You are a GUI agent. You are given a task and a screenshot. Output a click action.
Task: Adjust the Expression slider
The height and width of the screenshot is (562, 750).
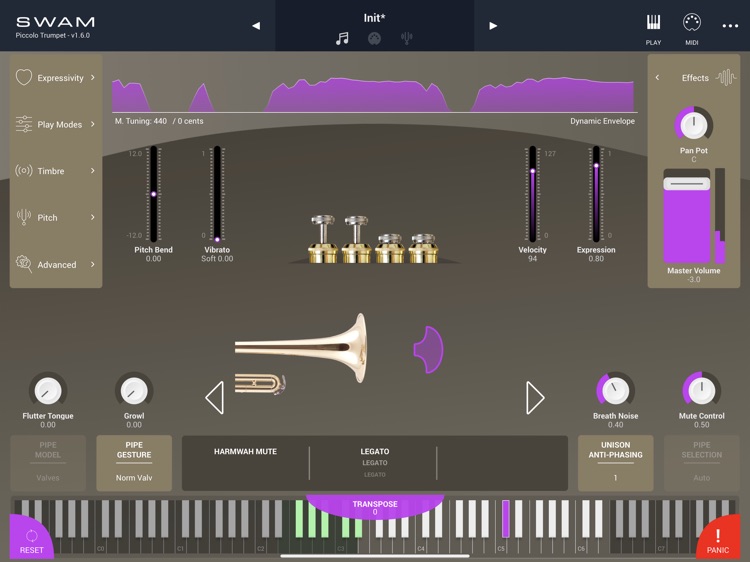(596, 194)
